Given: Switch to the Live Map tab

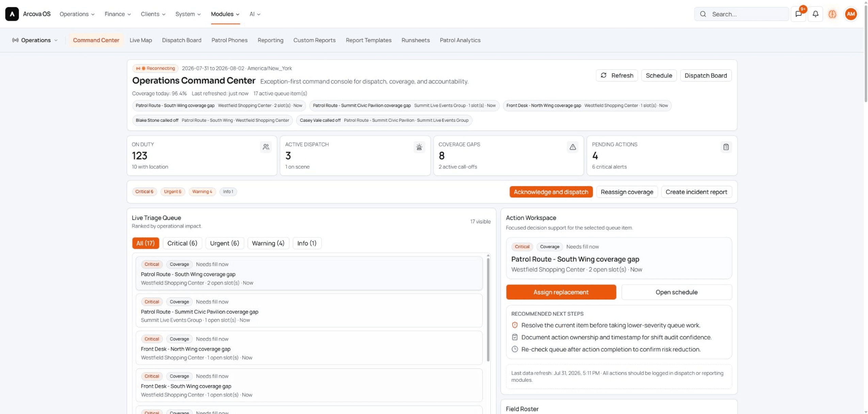Looking at the screenshot, I should coord(141,40).
